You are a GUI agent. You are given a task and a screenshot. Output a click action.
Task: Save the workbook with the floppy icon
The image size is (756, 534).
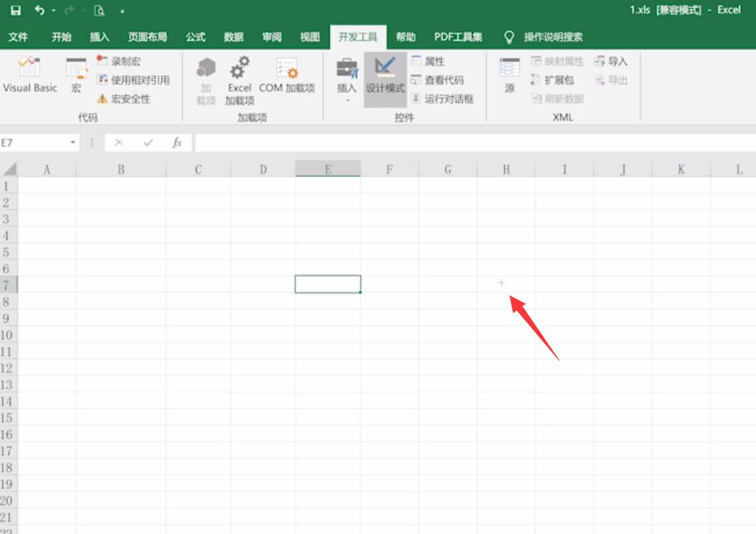(x=16, y=10)
